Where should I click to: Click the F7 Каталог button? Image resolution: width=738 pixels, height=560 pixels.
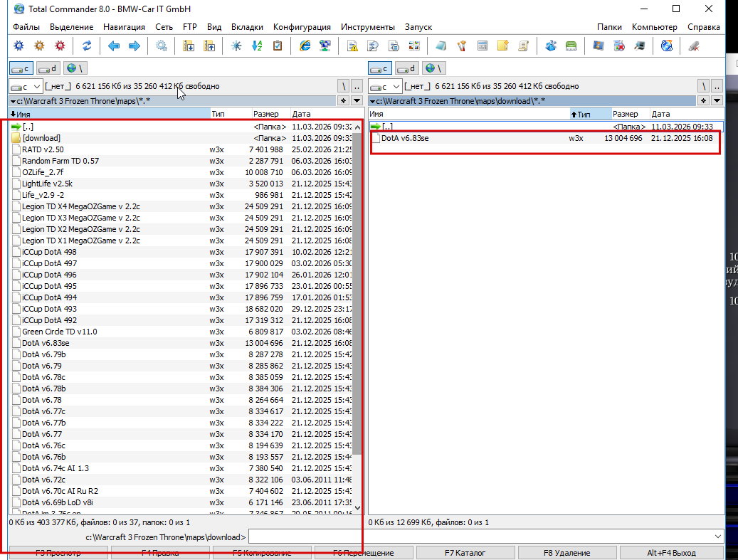coord(465,553)
